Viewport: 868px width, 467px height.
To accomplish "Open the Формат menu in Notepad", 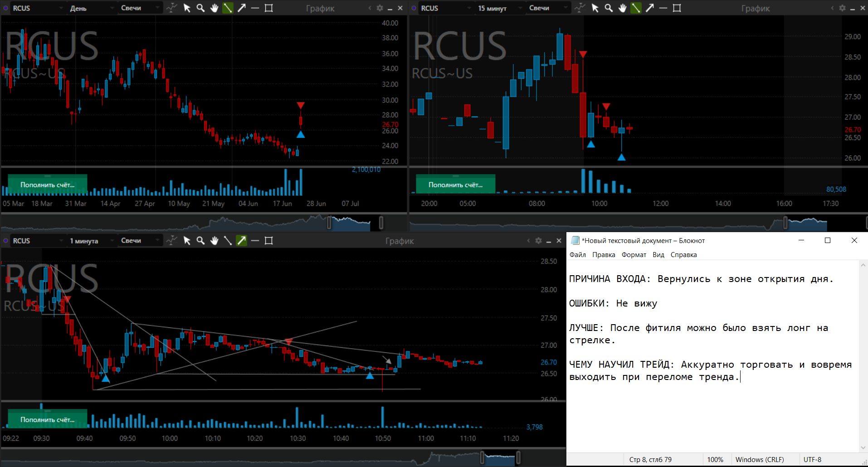I will coord(634,255).
